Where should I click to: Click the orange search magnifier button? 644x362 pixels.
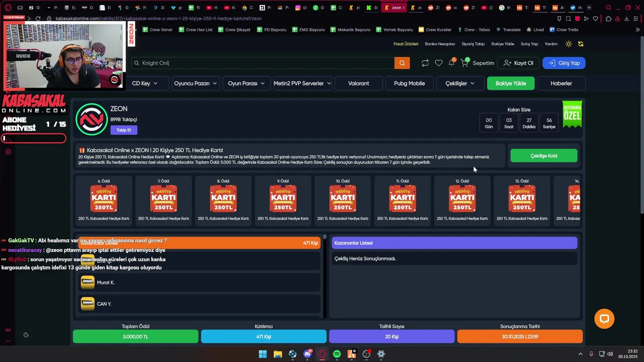click(x=402, y=63)
